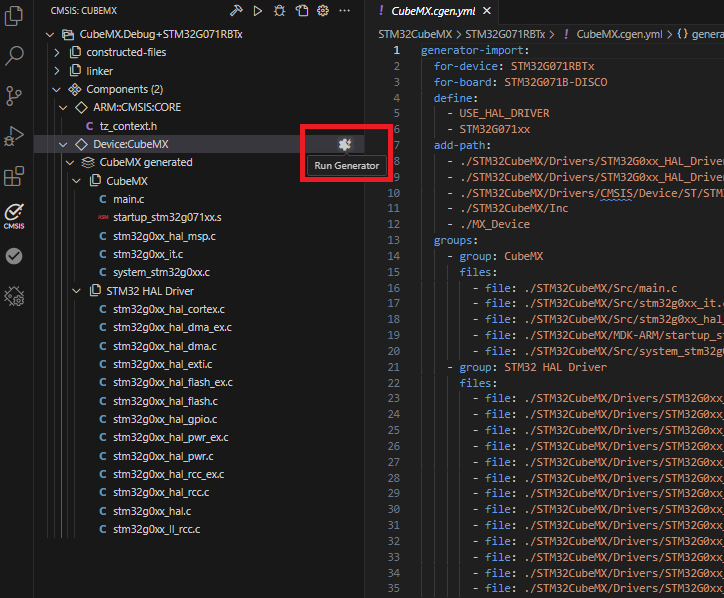This screenshot has height=598, width=724.
Task: Click USE_HAL_DRIVER define on line 5
Action: pos(504,113)
